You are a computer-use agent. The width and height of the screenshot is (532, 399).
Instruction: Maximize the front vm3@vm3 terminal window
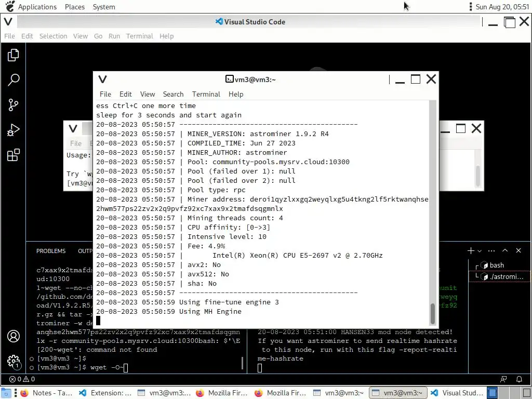tap(416, 79)
